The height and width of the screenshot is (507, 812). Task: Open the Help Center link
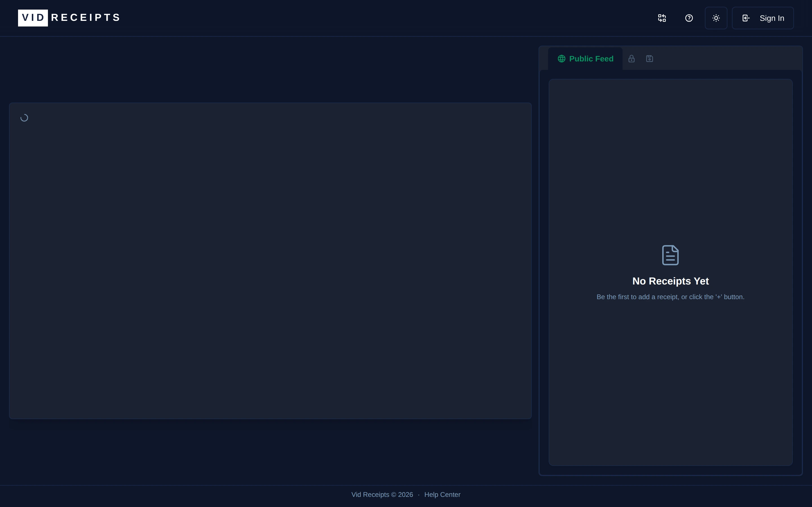pyautogui.click(x=442, y=494)
